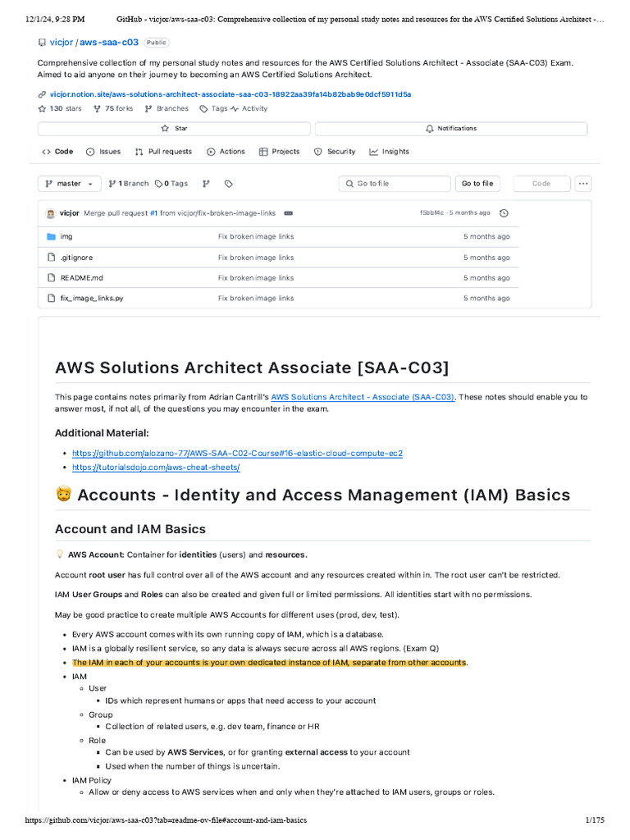Open the Notifications bell button
The image size is (630, 840).
click(x=451, y=129)
